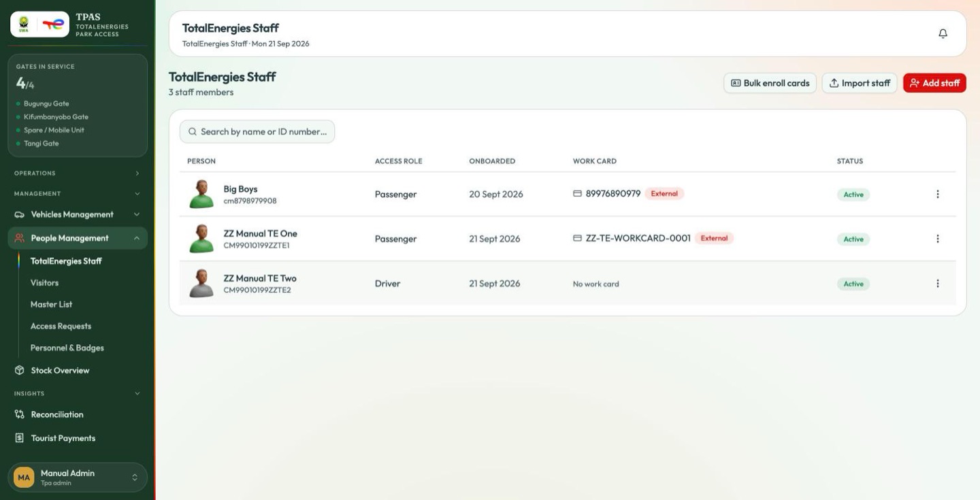The height and width of the screenshot is (500, 980).
Task: Click the Vehicles Management car icon
Action: tap(20, 214)
